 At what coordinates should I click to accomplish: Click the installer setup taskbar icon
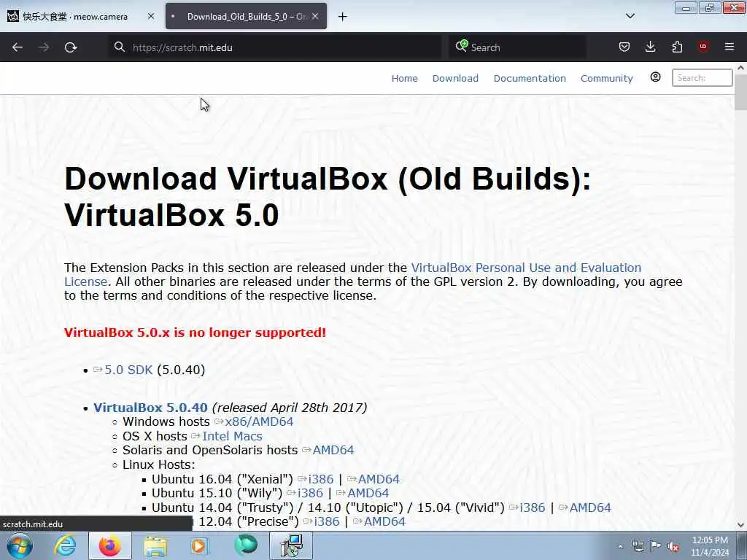tap(291, 545)
